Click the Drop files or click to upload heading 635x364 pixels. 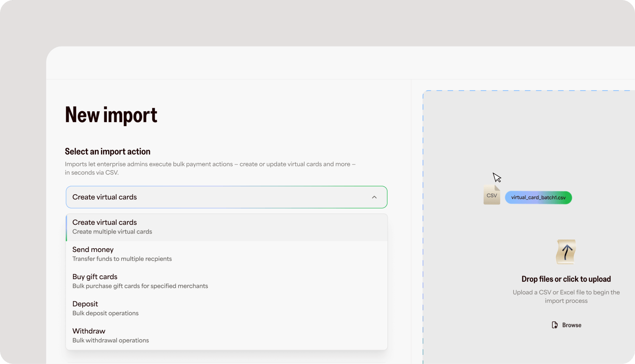[566, 279]
